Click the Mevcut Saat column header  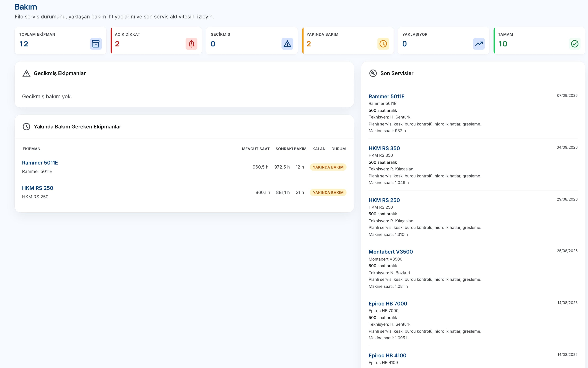point(256,149)
